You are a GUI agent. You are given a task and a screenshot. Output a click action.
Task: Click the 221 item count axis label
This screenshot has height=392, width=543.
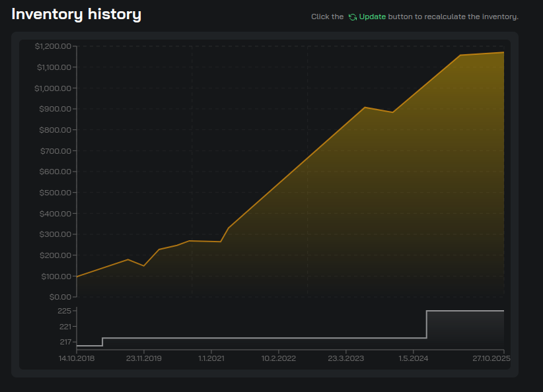pos(64,327)
